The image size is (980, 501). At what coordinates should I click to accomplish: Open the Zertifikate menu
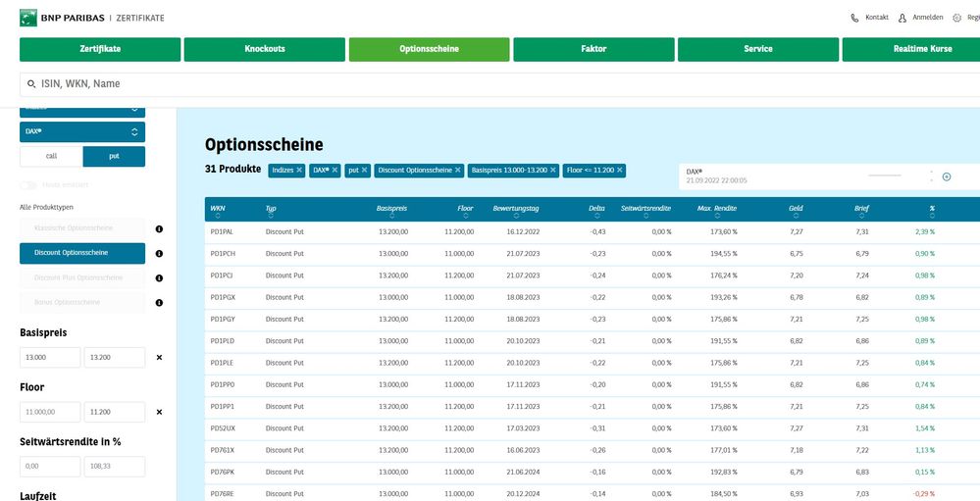click(100, 49)
